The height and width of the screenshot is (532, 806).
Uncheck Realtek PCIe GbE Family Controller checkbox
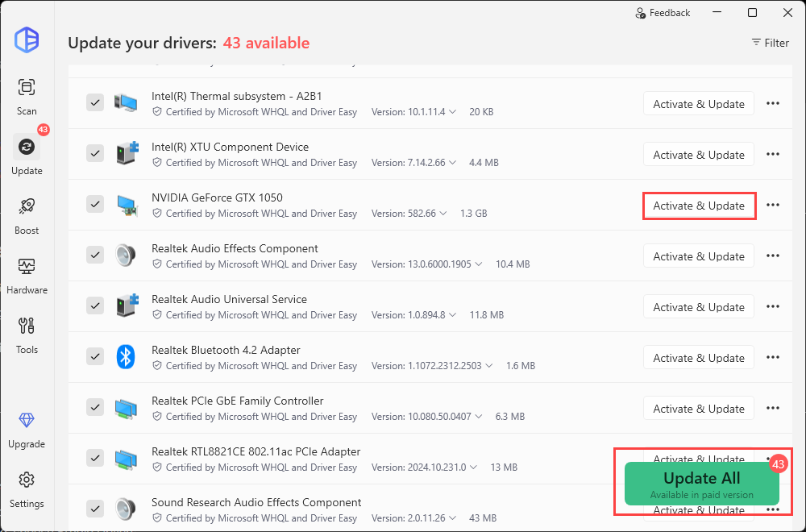(x=95, y=407)
